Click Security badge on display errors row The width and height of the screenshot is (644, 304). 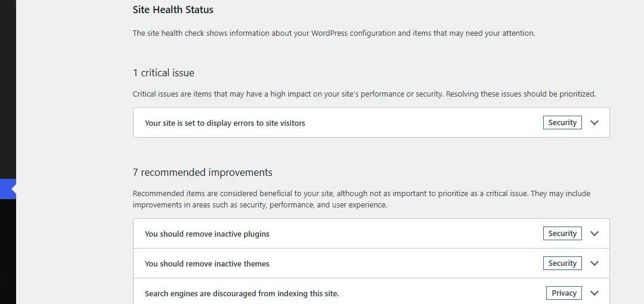pos(562,122)
